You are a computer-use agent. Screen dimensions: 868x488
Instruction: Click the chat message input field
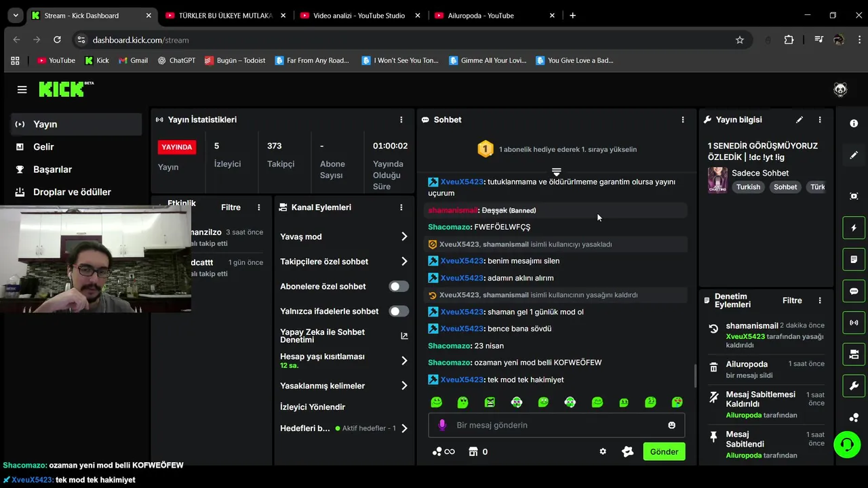pyautogui.click(x=556, y=425)
